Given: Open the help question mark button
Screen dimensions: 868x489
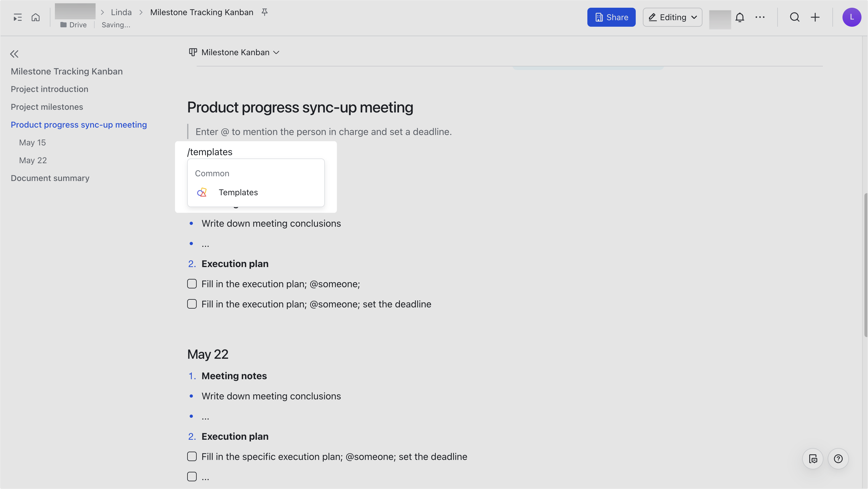Looking at the screenshot, I should 838,459.
